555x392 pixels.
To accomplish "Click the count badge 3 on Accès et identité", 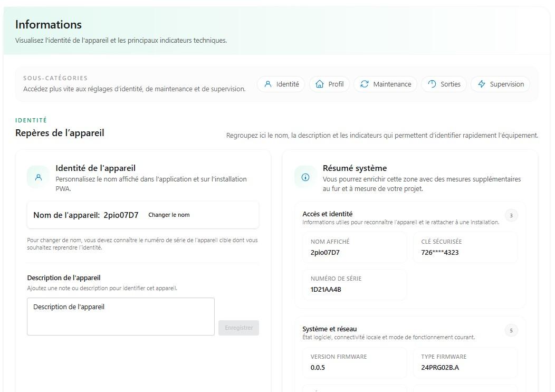I will point(511,215).
